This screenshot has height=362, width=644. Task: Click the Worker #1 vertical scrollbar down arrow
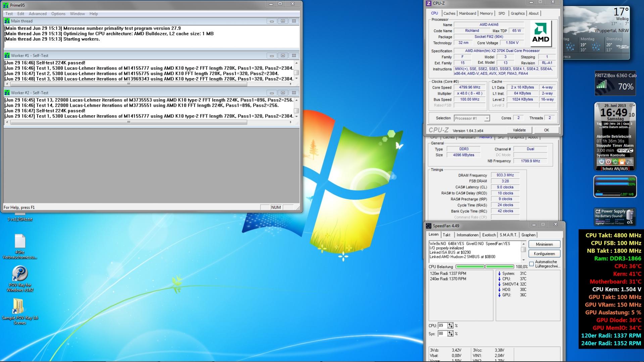coord(296,79)
